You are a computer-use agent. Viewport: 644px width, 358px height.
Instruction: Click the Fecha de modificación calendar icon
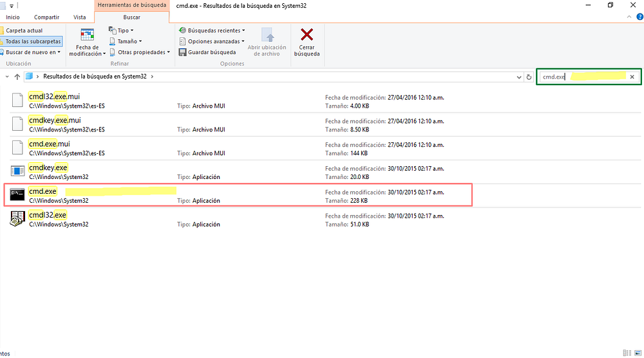point(87,35)
